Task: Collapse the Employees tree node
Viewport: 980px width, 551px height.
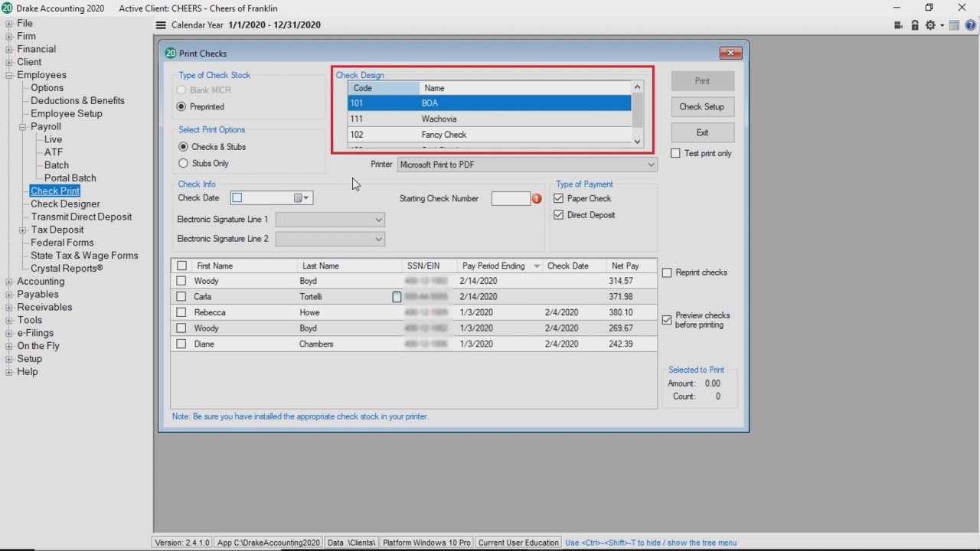Action: coord(9,76)
